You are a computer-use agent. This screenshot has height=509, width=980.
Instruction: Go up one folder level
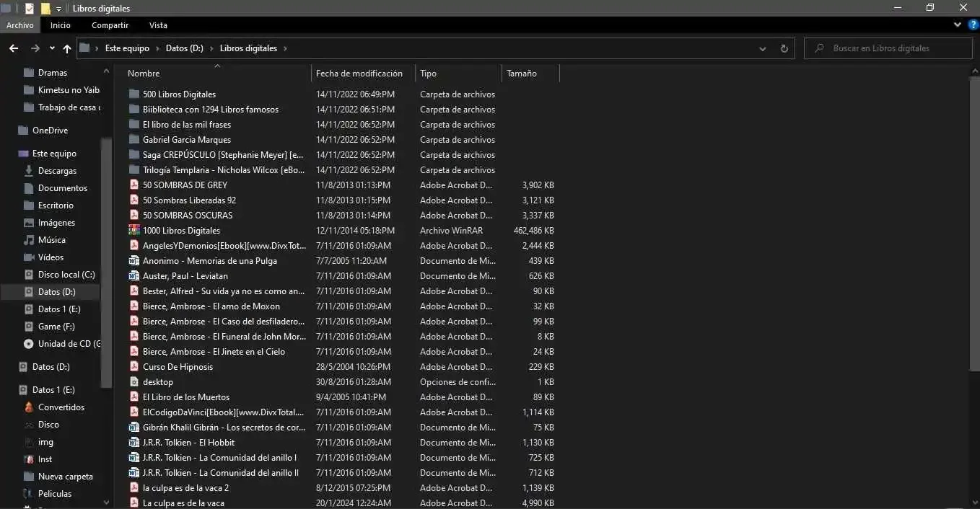[67, 48]
